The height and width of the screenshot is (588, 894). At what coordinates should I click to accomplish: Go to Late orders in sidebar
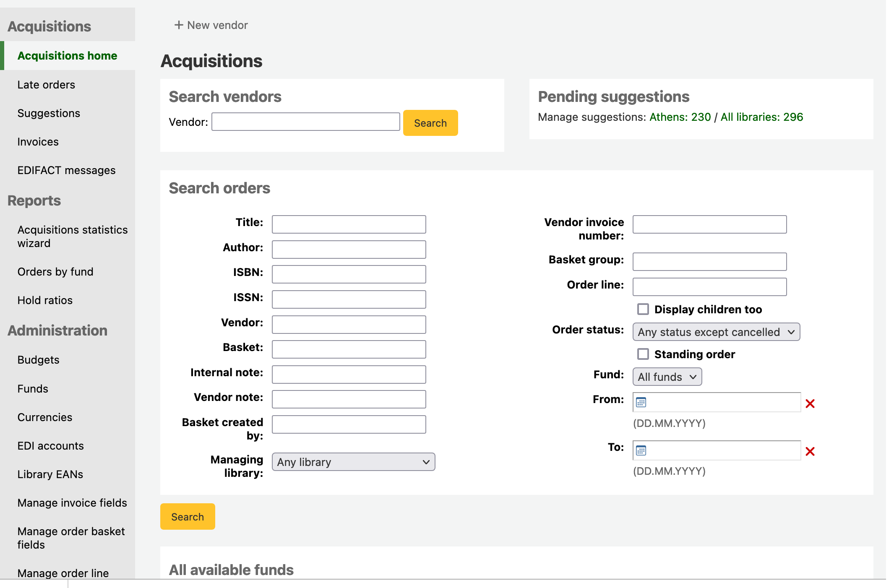(x=46, y=85)
